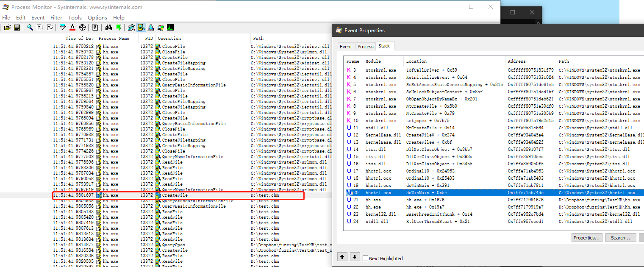Select the Stack tab
This screenshot has width=644, height=267.
[384, 45]
